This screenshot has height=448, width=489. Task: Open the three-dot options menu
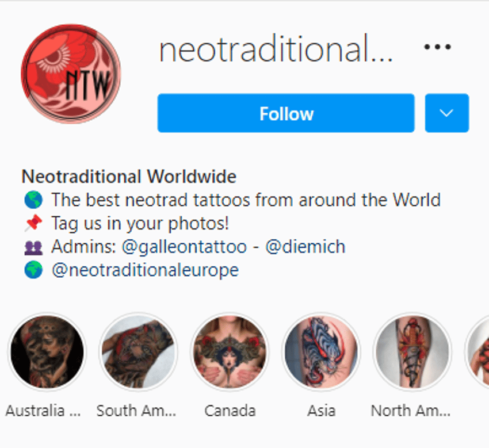click(x=438, y=47)
